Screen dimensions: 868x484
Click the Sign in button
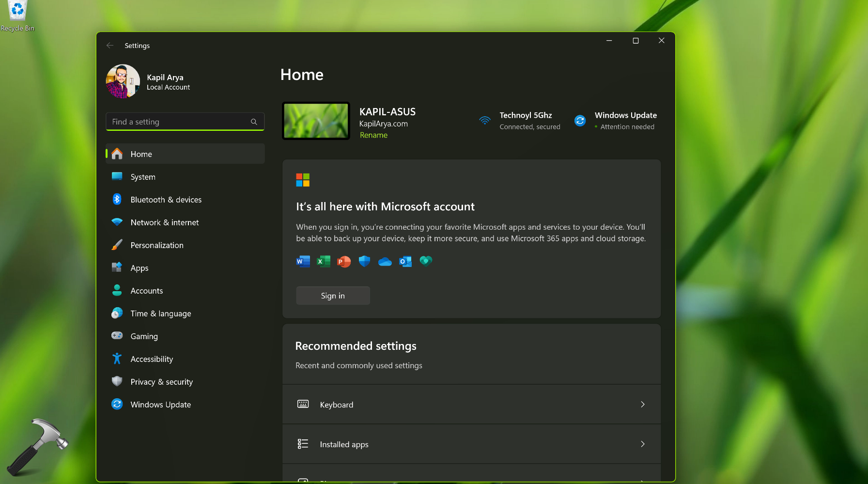333,295
